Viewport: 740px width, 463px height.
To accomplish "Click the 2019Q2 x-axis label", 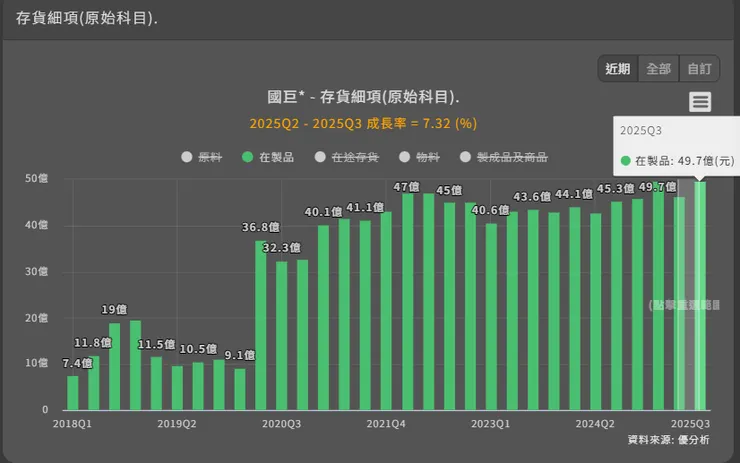I will pyautogui.click(x=177, y=424).
